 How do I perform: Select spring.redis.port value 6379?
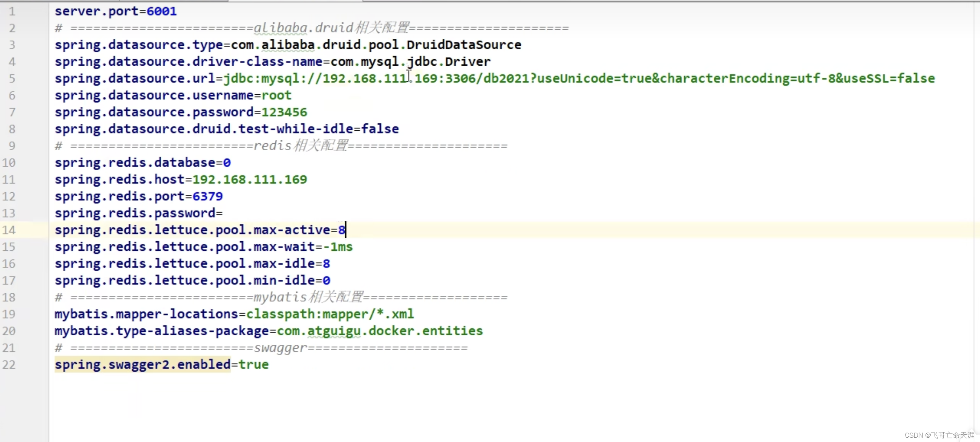tap(207, 195)
